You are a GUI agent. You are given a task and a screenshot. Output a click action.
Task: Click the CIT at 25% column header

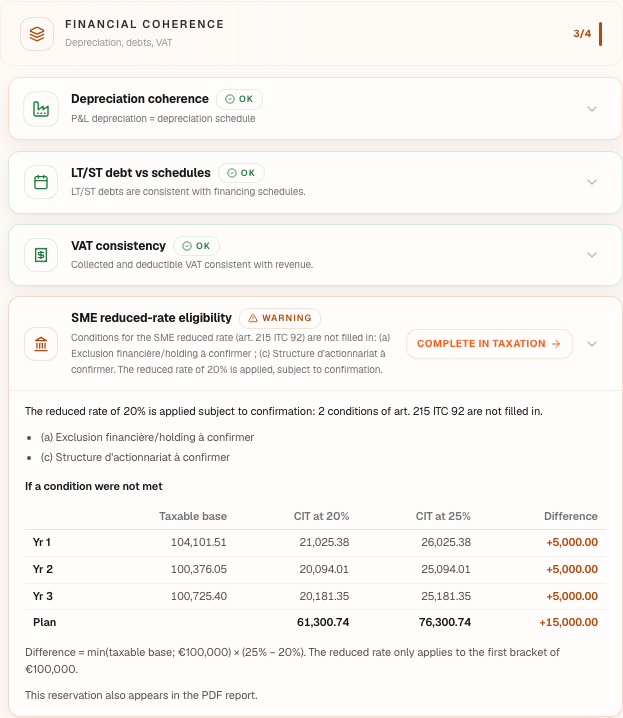point(443,517)
